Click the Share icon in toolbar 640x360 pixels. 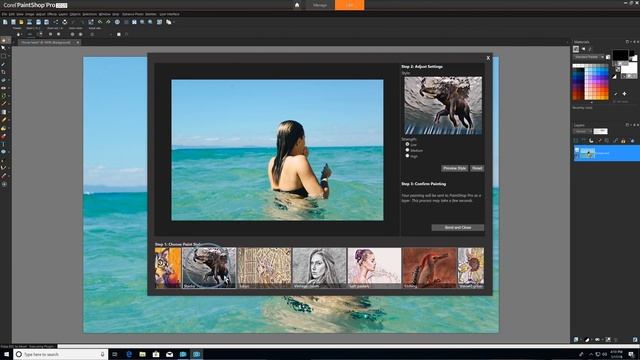point(56,22)
